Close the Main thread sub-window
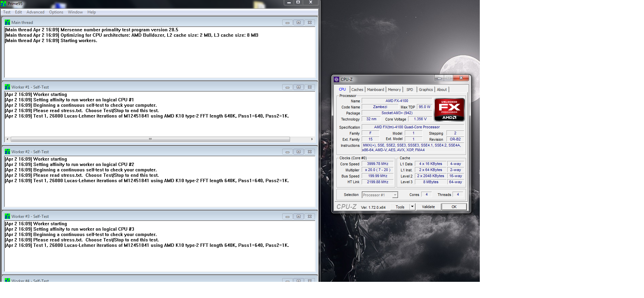Screen dimensions: 644x298 coord(310,23)
